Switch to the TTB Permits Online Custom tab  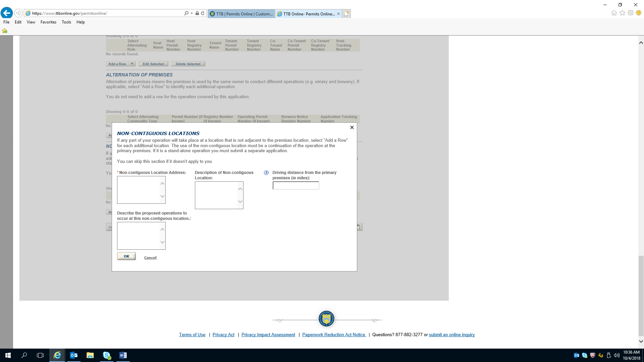241,14
